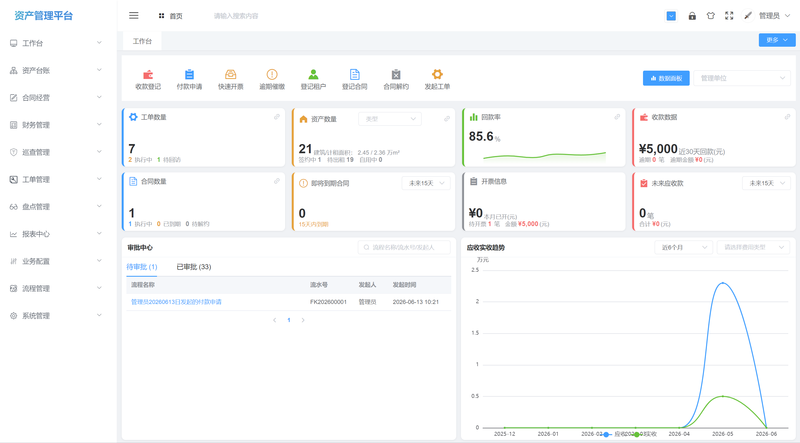Click the 数据面板 button
This screenshot has height=443, width=800.
[666, 78]
